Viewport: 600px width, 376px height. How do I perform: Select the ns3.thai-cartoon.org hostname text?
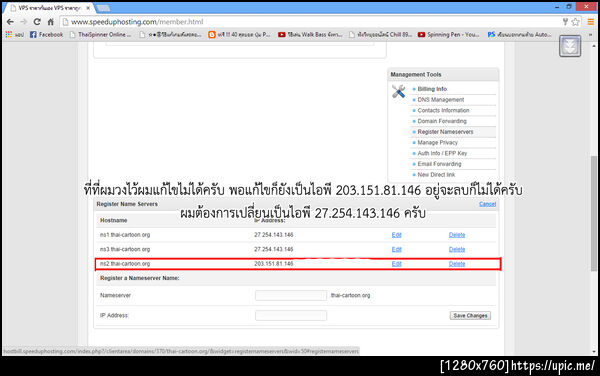[x=125, y=249]
